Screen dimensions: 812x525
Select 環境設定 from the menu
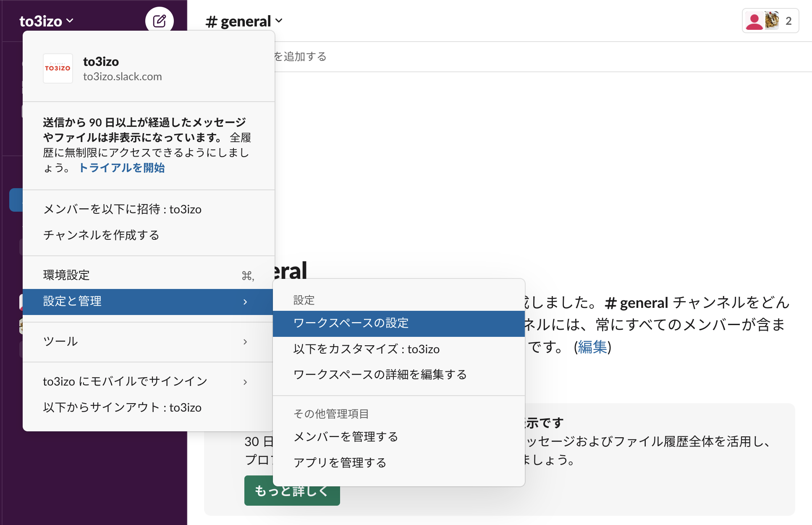pos(66,274)
